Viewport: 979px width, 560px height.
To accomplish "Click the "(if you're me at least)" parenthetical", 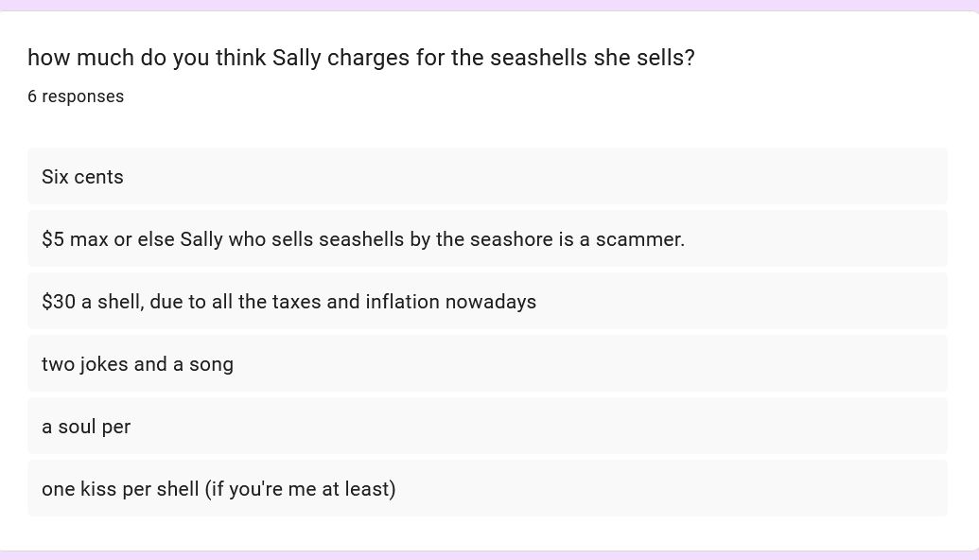I will pyautogui.click(x=300, y=489).
